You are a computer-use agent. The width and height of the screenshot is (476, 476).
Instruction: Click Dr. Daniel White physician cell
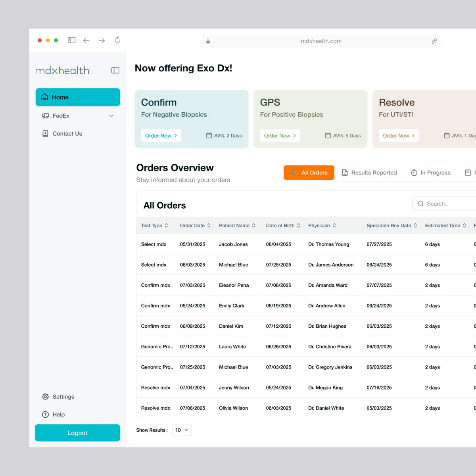tap(326, 408)
